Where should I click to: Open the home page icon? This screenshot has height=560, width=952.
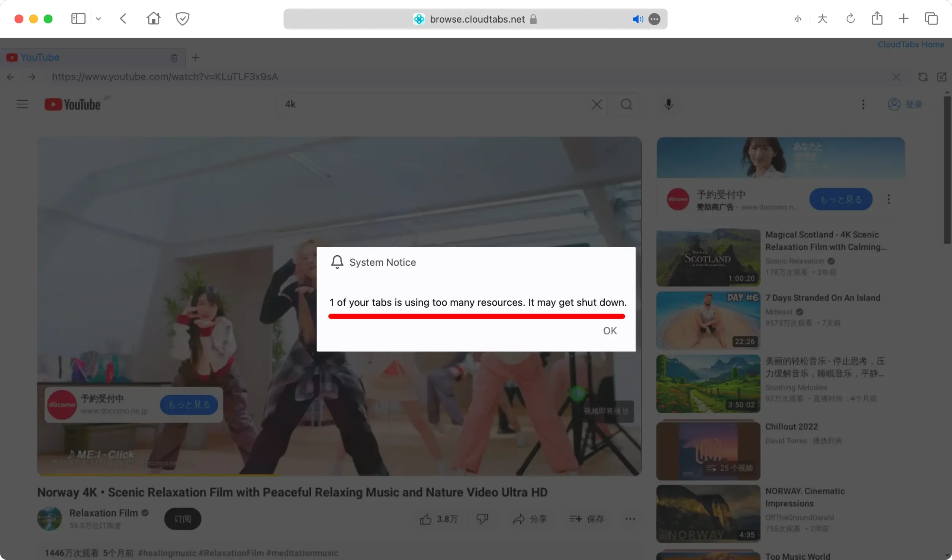coord(153,19)
